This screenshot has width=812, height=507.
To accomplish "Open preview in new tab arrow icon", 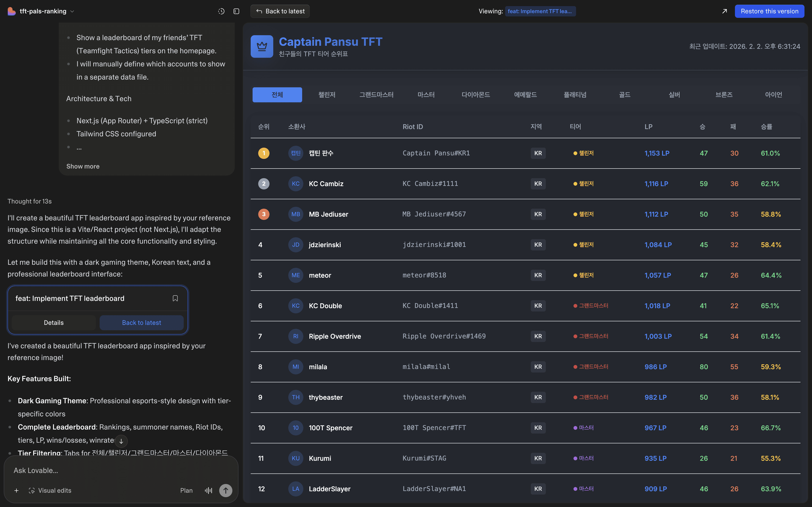I will pos(724,12).
